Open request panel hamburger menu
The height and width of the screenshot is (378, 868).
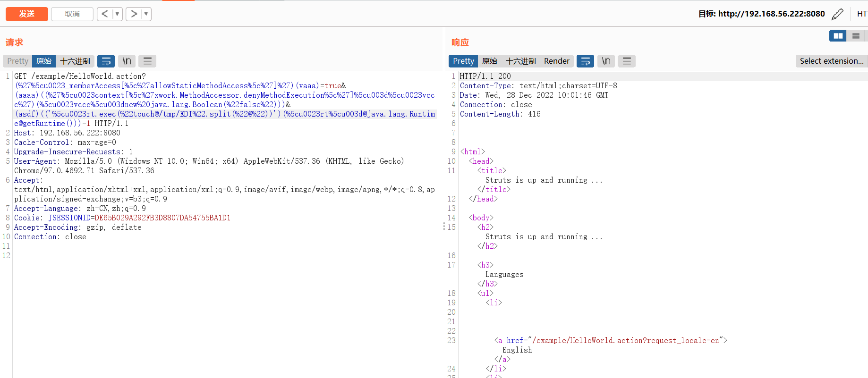pyautogui.click(x=147, y=61)
